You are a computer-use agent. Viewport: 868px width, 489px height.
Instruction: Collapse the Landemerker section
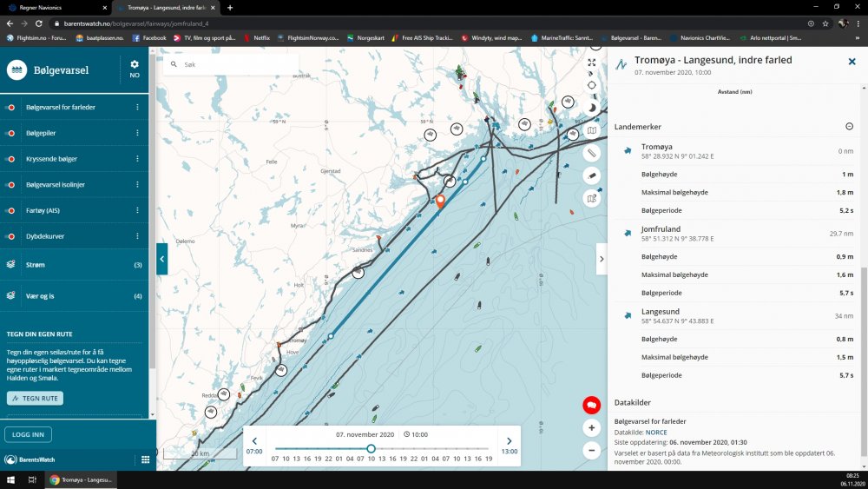(x=849, y=126)
